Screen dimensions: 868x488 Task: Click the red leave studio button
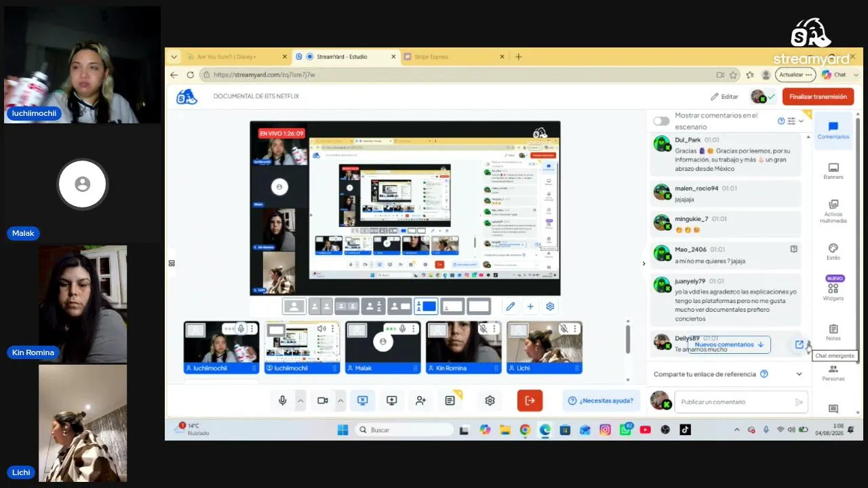(530, 401)
